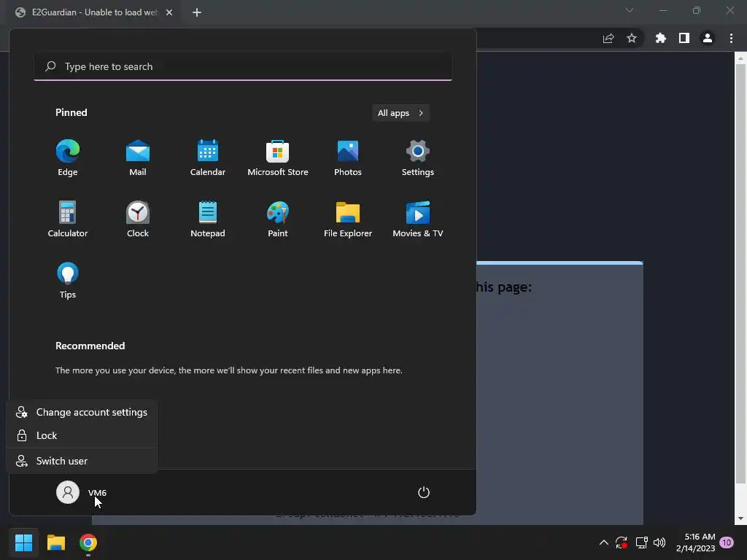This screenshot has height=560, width=747.
Task: Open the network tray icon
Action: coord(641,542)
